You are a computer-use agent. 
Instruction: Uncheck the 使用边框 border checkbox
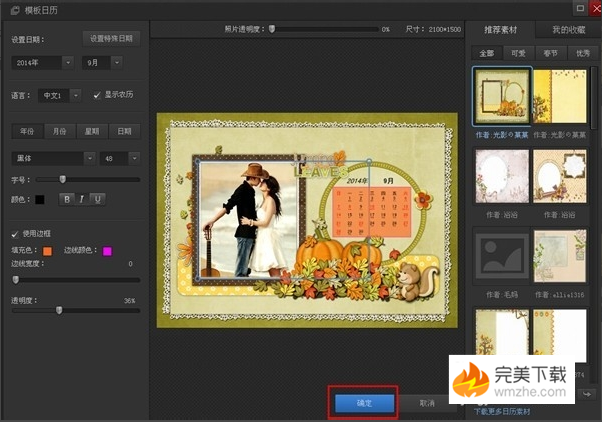coord(15,233)
